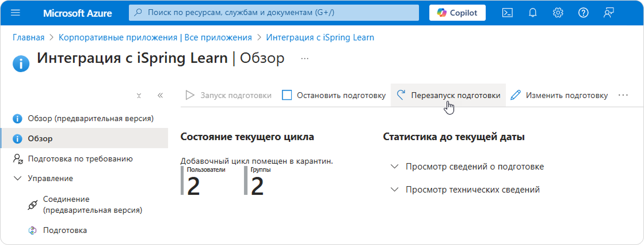Open the Корпоративные приложения | Все приложения breadcrumb
This screenshot has width=644, height=245.
click(x=155, y=37)
